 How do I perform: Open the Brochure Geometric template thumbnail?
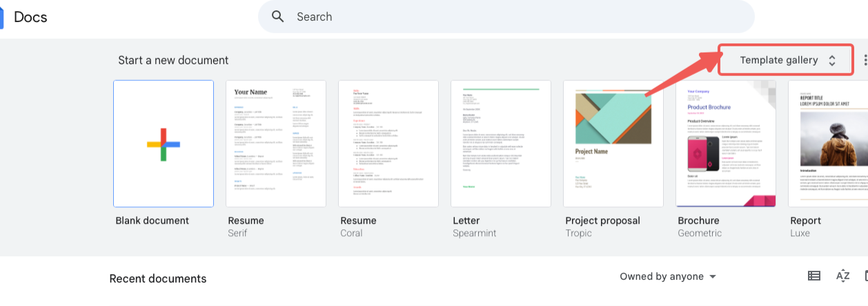click(x=726, y=144)
